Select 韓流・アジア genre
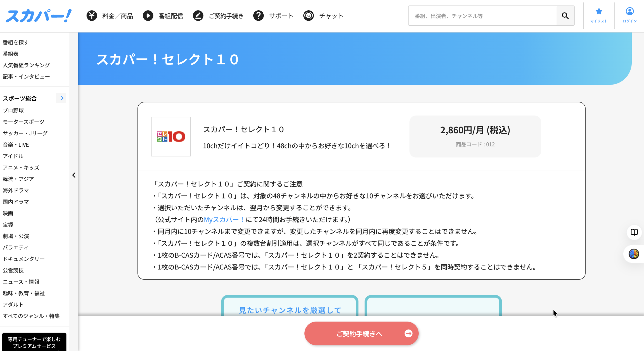The image size is (644, 351). pyautogui.click(x=18, y=179)
